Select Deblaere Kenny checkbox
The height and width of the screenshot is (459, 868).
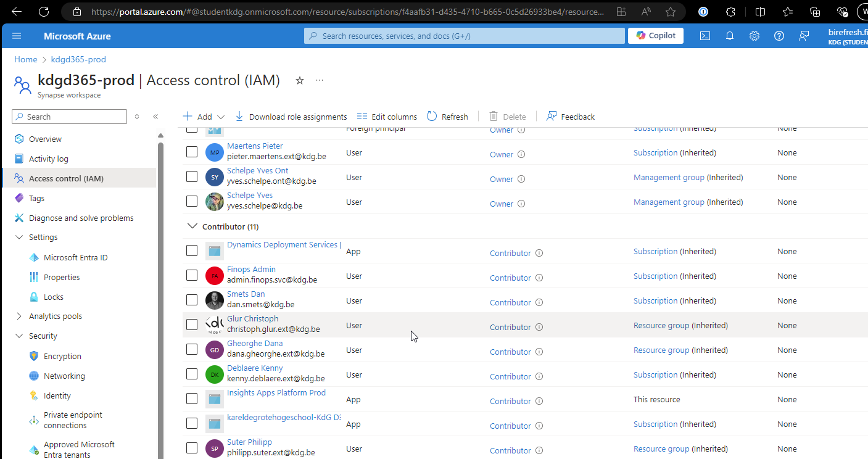tap(192, 374)
